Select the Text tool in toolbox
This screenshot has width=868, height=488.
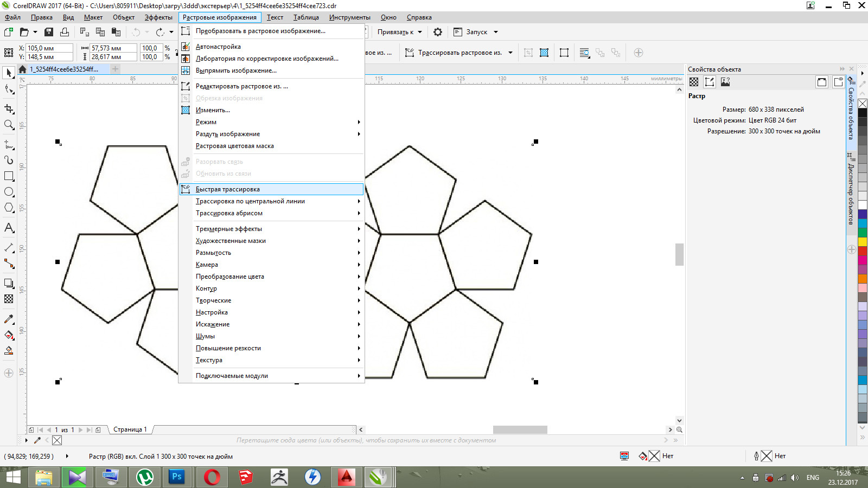coord(9,228)
